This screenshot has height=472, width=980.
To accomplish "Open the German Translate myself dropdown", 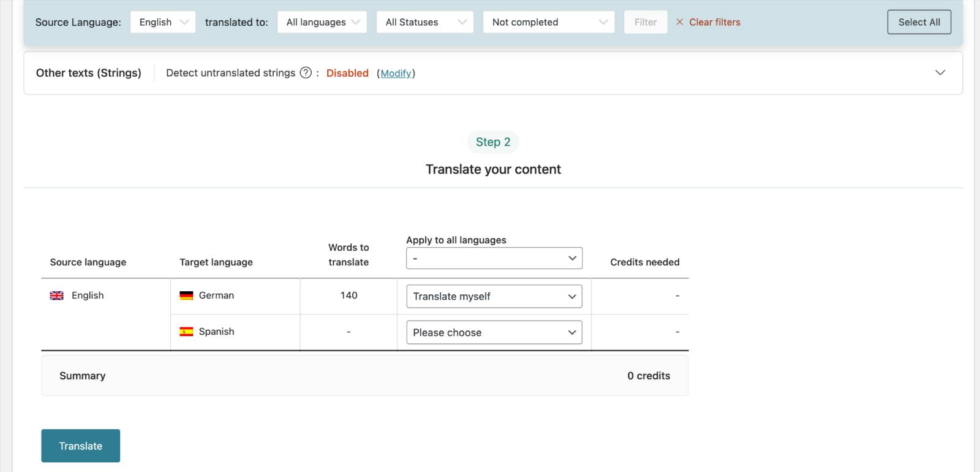I will click(x=494, y=296).
